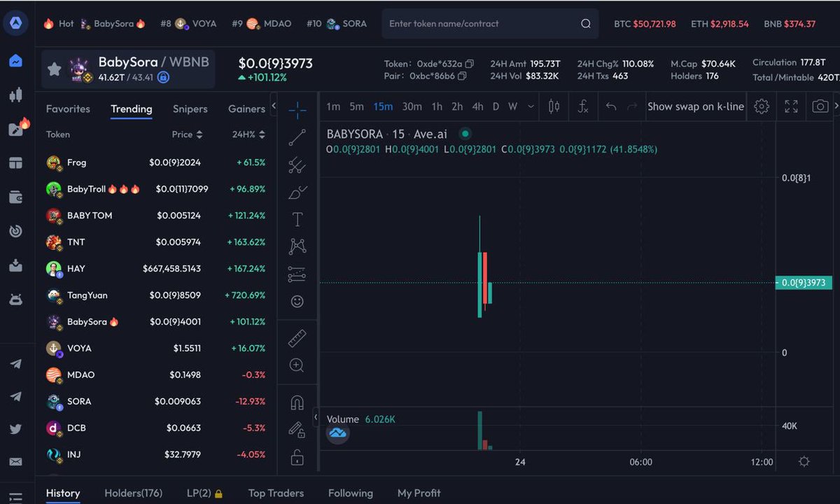Select the 4h timeframe

point(477,106)
